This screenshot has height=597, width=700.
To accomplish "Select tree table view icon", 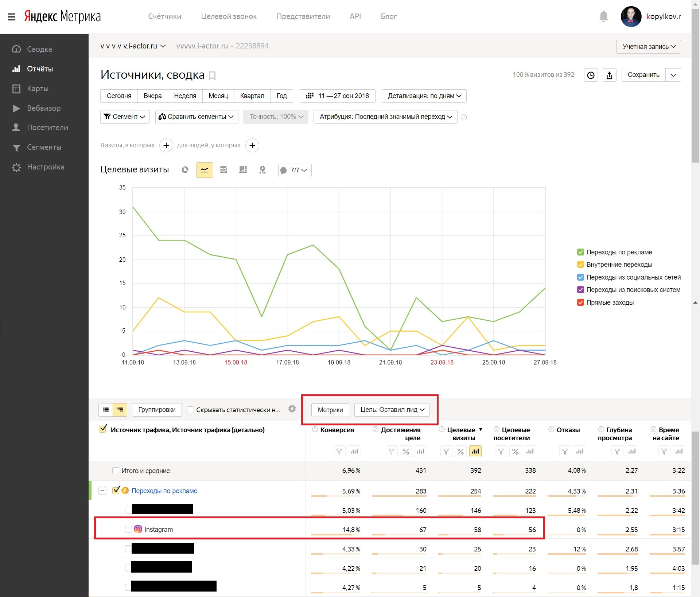I will [120, 410].
